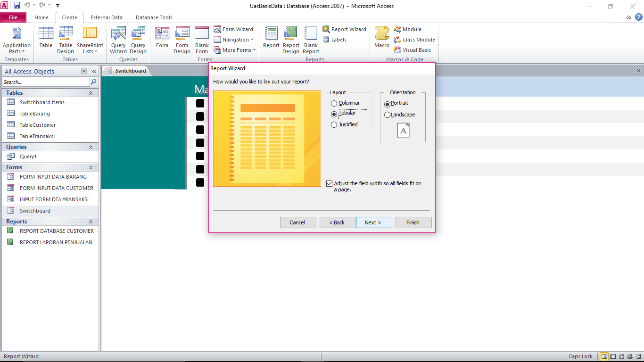Select the Tabular layout option
The image size is (644, 362).
335,113
